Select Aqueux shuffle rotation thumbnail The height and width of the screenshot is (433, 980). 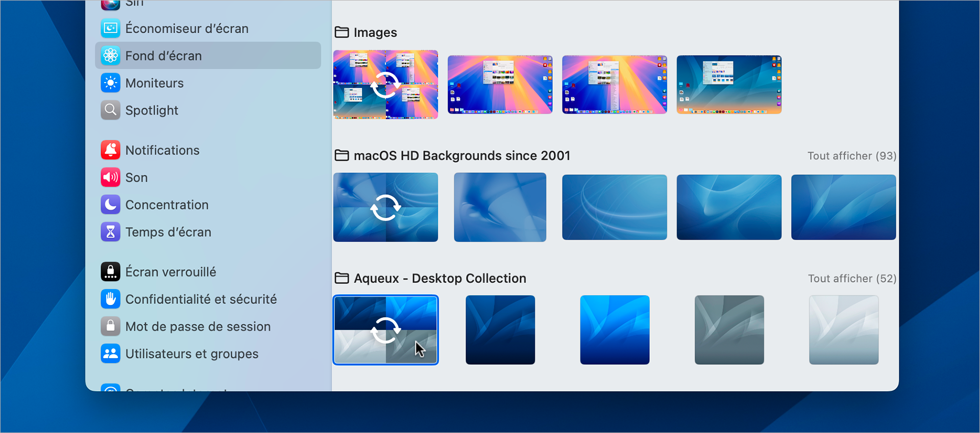point(385,330)
